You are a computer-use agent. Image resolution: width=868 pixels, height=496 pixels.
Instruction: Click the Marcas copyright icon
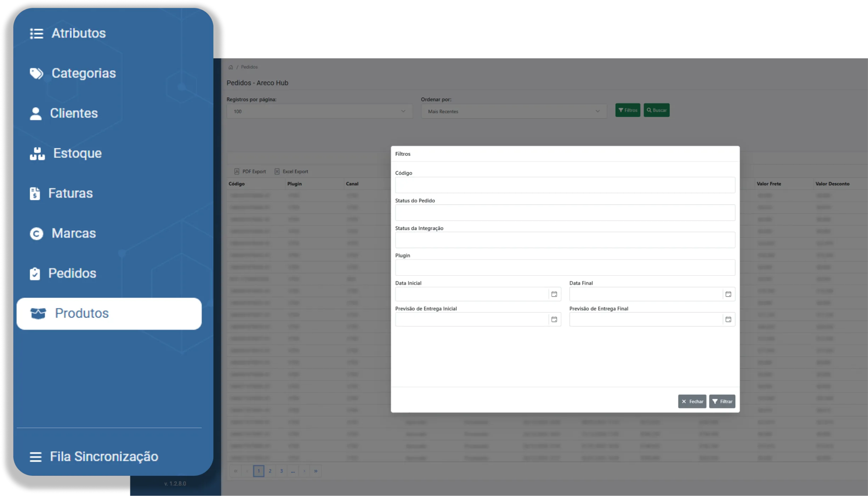point(36,234)
